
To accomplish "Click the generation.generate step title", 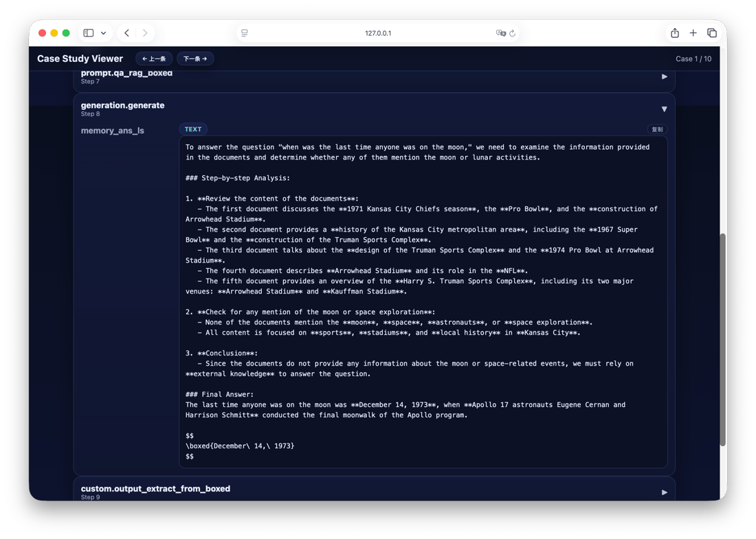I will 122,105.
